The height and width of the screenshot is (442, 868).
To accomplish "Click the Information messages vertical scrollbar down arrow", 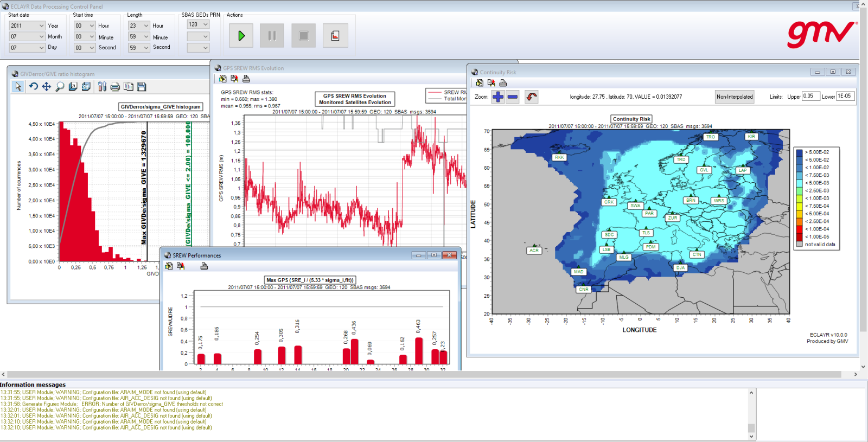I will (751, 436).
